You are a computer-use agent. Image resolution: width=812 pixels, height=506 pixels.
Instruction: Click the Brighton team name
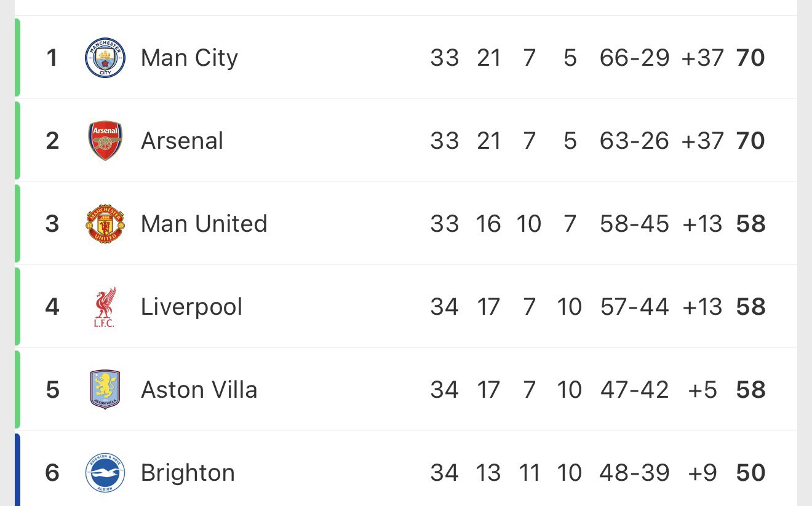pyautogui.click(x=188, y=473)
